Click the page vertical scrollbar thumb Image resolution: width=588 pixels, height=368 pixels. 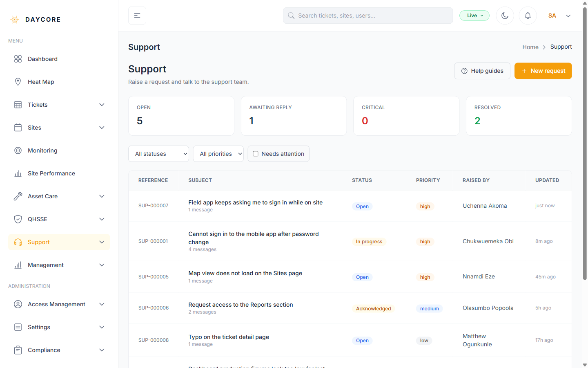(x=585, y=143)
